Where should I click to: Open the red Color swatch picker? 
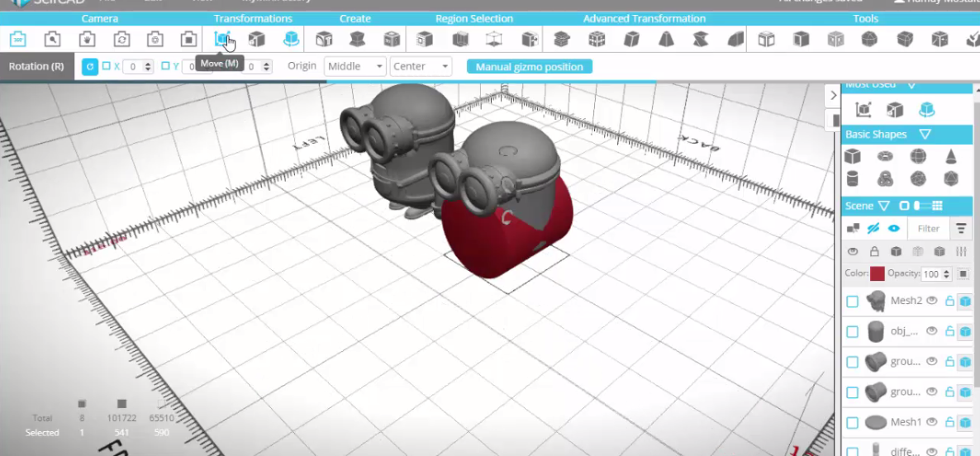tap(878, 273)
